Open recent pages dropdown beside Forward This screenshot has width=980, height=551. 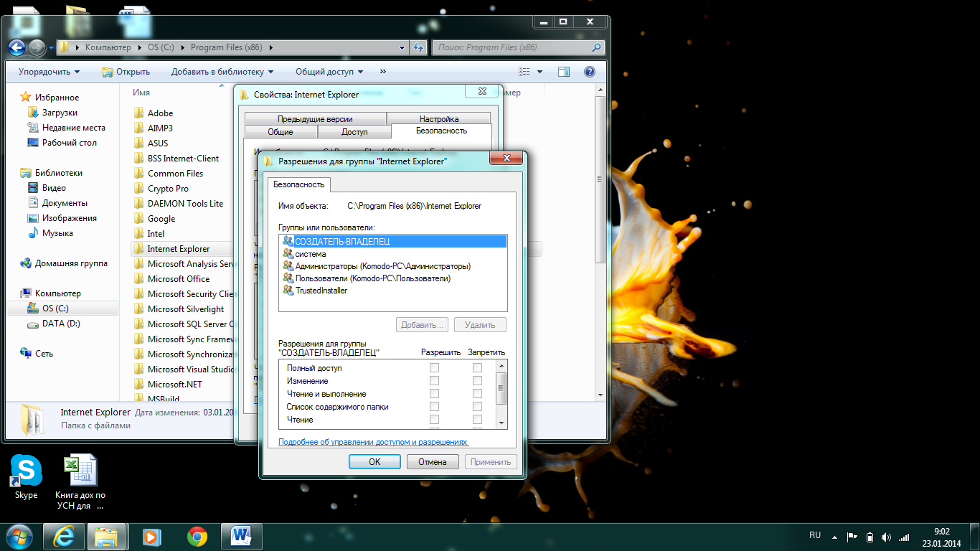point(52,48)
